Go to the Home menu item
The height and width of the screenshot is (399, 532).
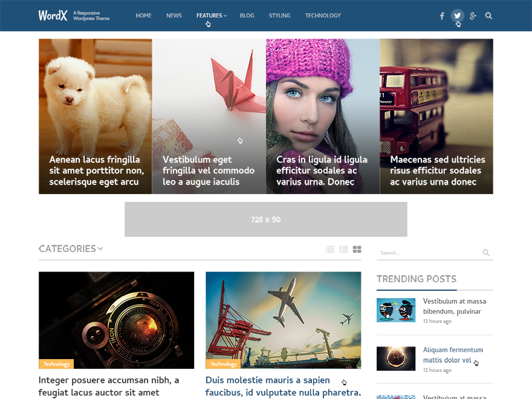click(143, 16)
